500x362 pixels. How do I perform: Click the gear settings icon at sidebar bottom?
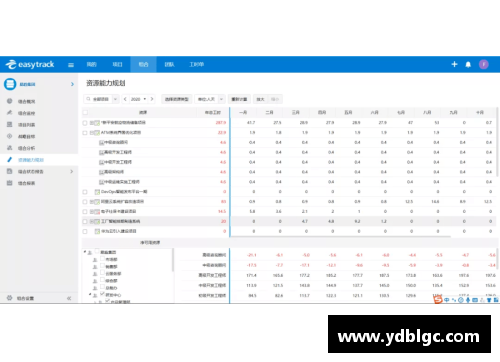[x=9, y=298]
